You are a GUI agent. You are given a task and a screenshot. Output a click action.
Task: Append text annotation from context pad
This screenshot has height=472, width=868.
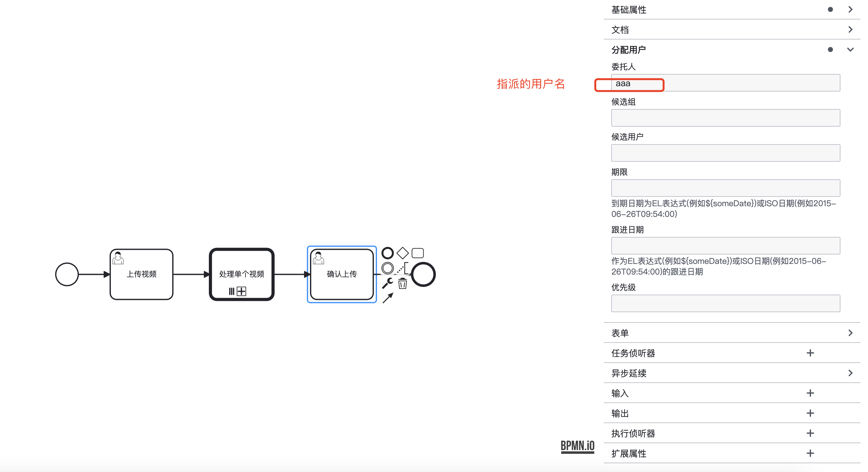pos(402,268)
